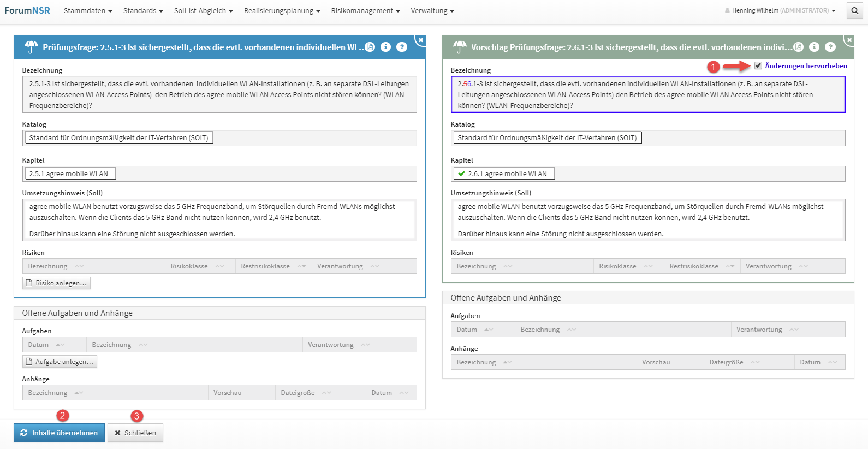Open the Stammdaten dropdown menu

87,10
